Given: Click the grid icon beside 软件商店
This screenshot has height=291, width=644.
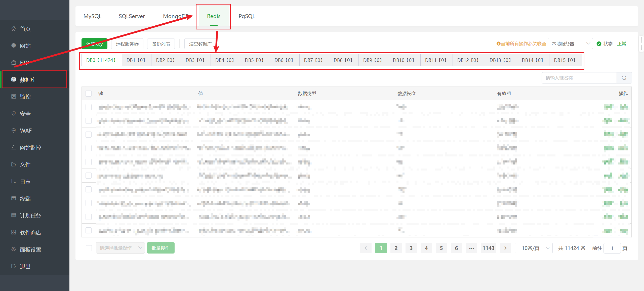Looking at the screenshot, I should coord(14,232).
